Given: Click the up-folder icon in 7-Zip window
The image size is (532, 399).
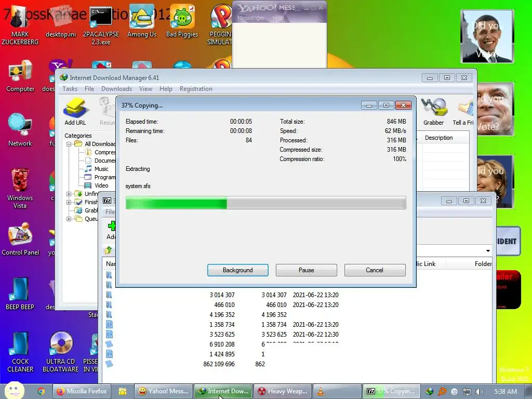Looking at the screenshot, I should [x=109, y=250].
